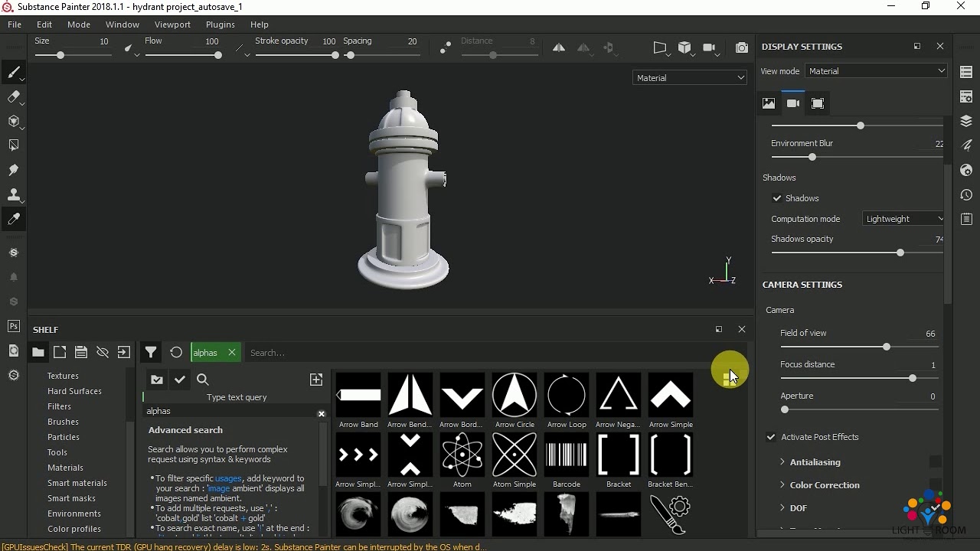This screenshot has width=980, height=551.
Task: Click the 'usages' link in Advanced search
Action: [228, 478]
